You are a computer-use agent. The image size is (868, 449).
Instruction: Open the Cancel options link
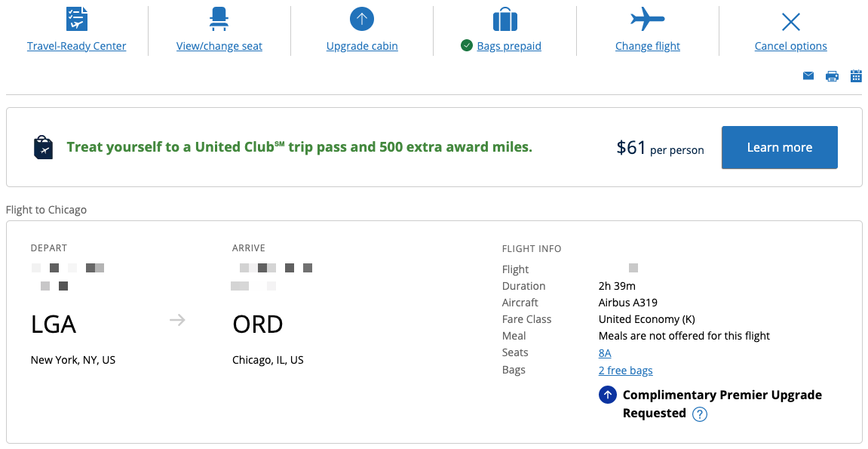[x=790, y=46]
